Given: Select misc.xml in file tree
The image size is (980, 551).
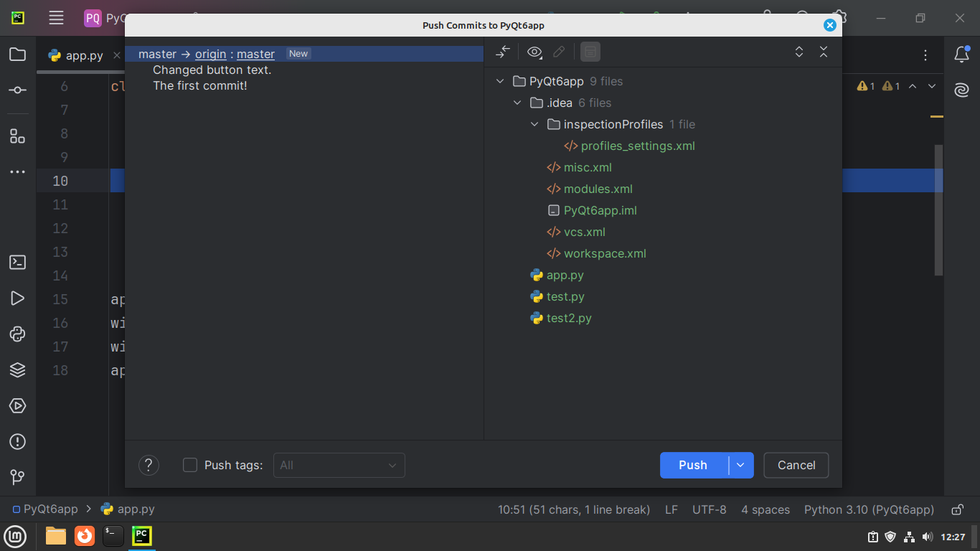Looking at the screenshot, I should (x=588, y=167).
